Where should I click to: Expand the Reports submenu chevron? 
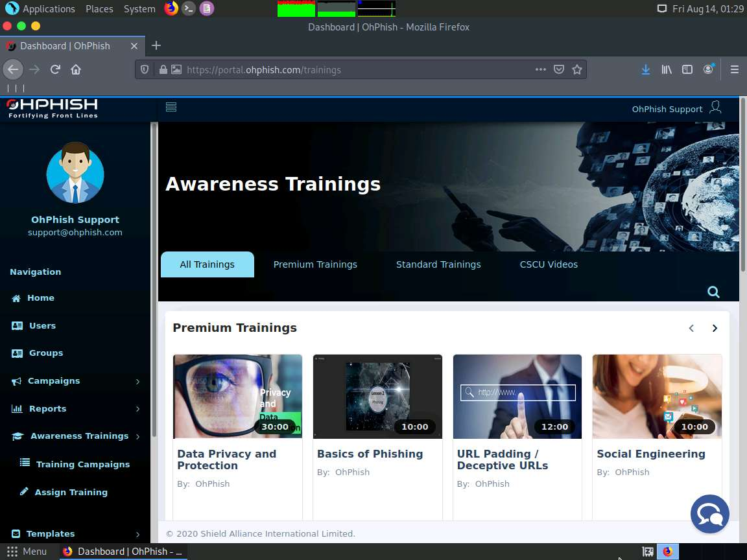137,409
